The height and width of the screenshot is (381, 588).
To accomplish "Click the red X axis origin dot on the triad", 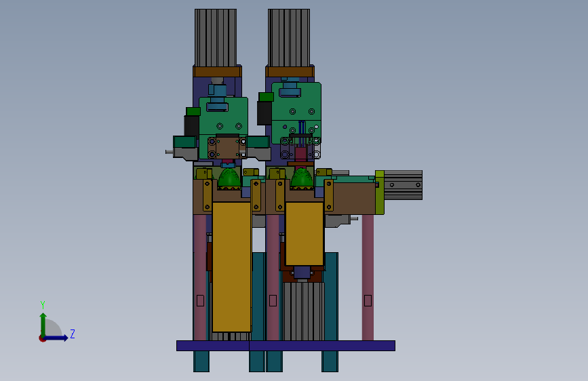I will (x=42, y=338).
